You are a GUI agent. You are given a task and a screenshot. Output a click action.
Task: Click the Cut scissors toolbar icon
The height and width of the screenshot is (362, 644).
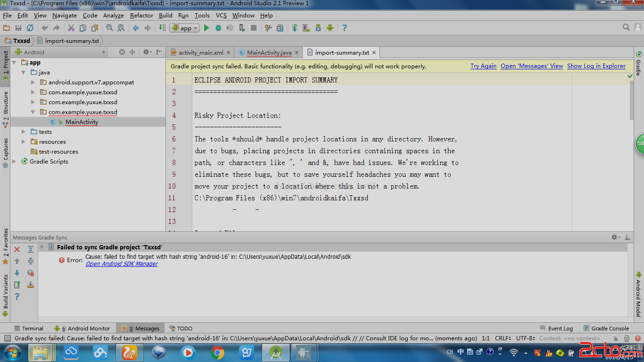[x=71, y=28]
